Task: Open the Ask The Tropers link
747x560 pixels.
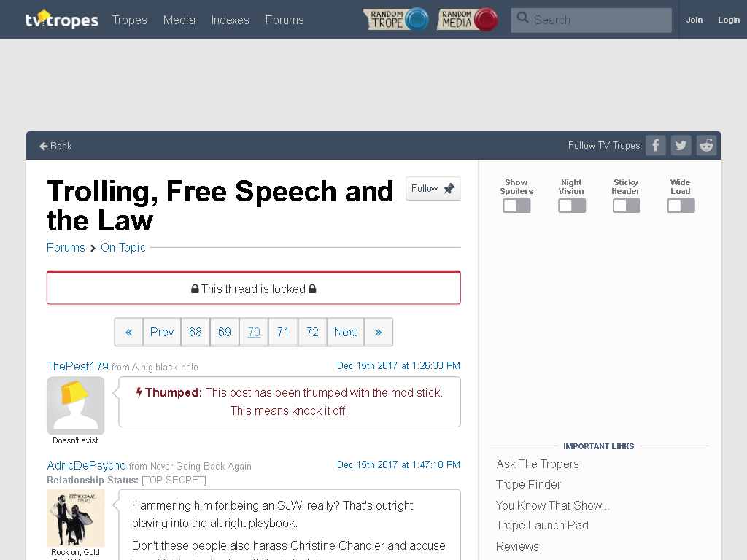Action: [538, 464]
